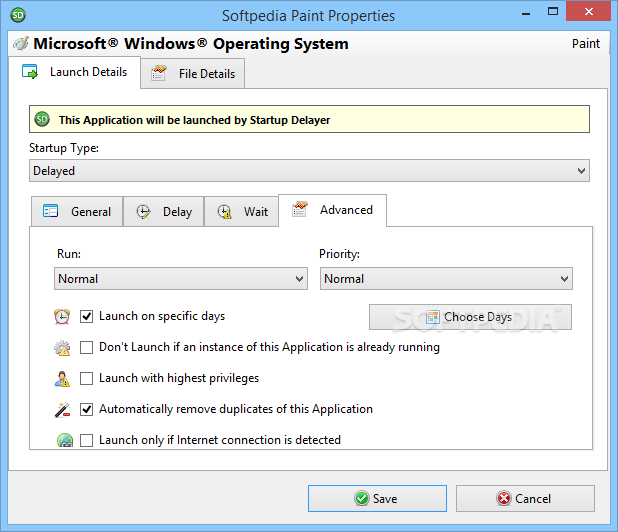618x532 pixels.
Task: Click the gear warning icon beside Don't Launch option
Action: [x=62, y=348]
